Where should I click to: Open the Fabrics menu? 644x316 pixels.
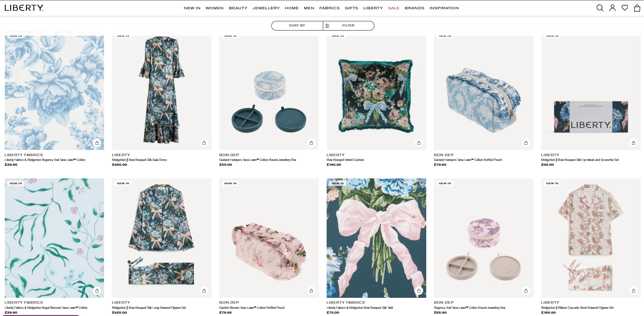(329, 8)
